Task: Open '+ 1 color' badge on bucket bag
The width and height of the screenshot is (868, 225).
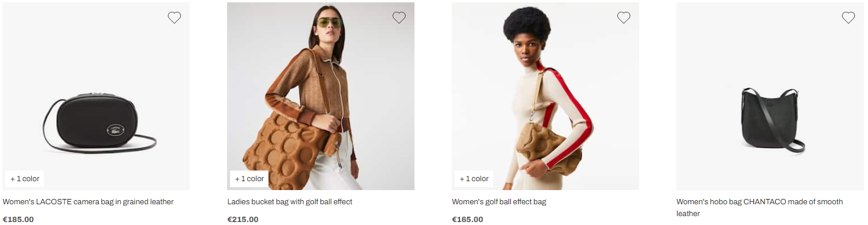Action: (x=250, y=179)
